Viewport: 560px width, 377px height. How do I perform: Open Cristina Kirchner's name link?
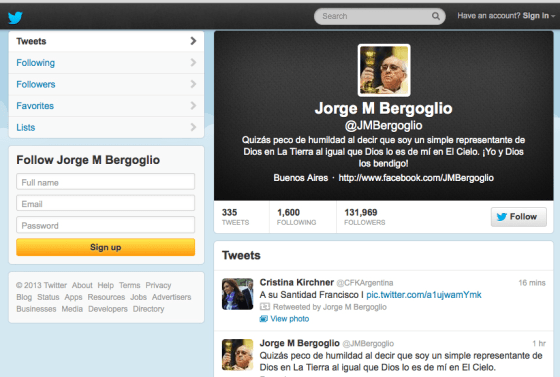(x=296, y=282)
